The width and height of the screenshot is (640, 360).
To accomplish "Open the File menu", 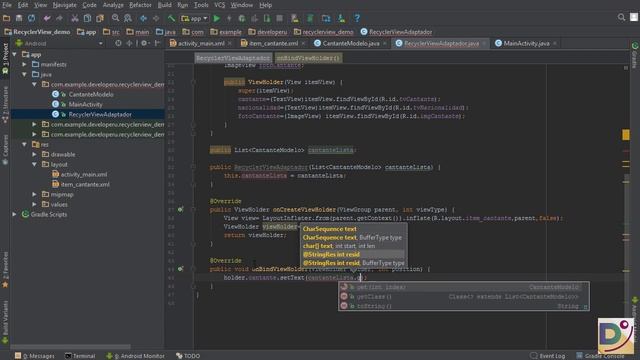I will [7, 5].
